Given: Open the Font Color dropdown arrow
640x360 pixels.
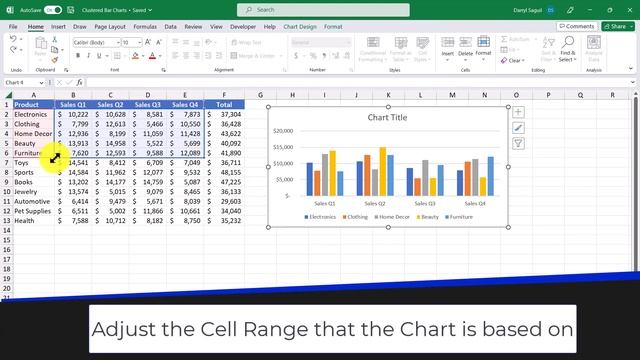Looking at the screenshot, I should (x=160, y=56).
